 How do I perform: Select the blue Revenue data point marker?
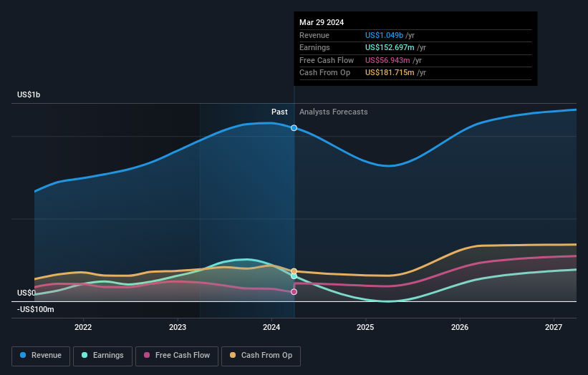pos(294,128)
